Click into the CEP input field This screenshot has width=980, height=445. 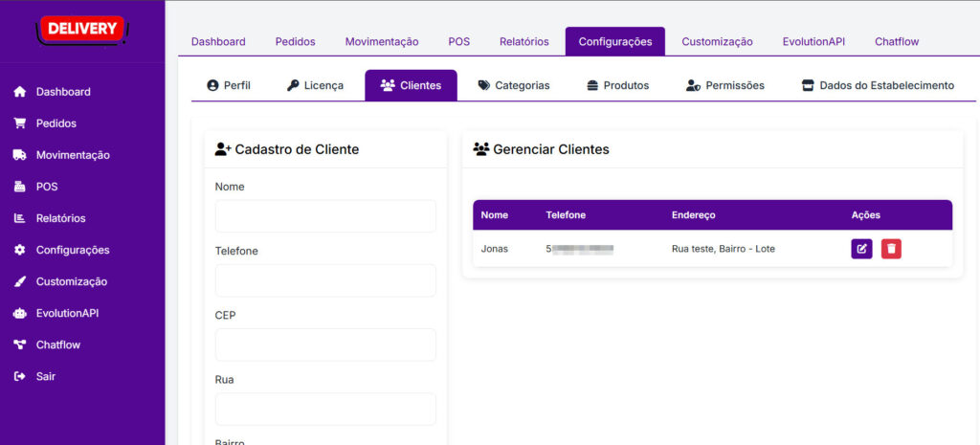(325, 345)
